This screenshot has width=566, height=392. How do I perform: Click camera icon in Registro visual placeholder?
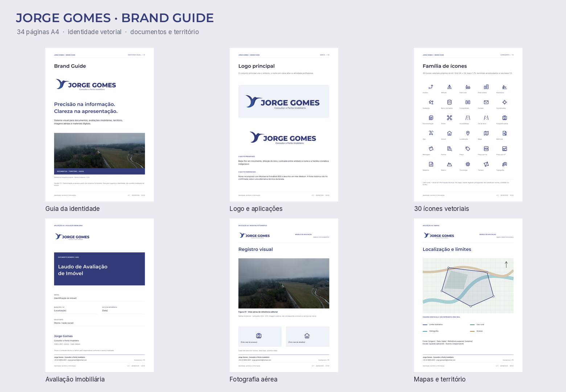[x=259, y=336]
